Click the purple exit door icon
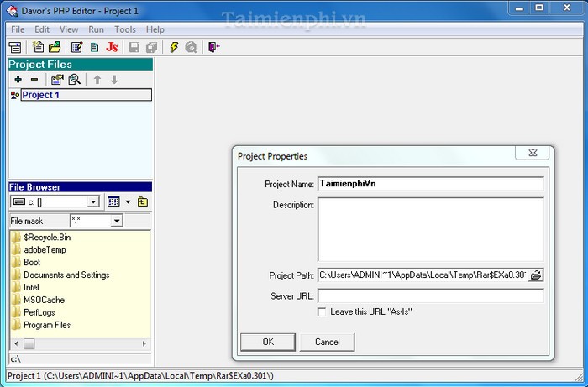The height and width of the screenshot is (387, 588). [x=213, y=47]
